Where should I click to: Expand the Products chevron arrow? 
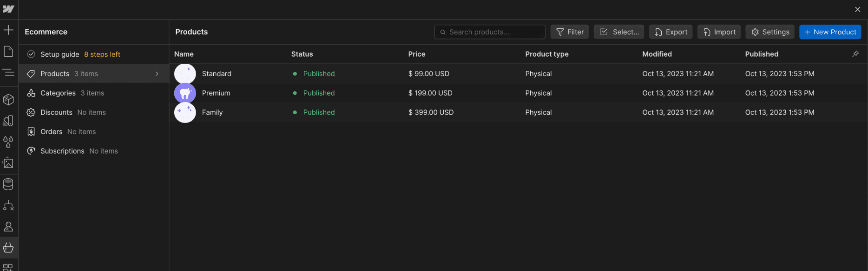[157, 74]
